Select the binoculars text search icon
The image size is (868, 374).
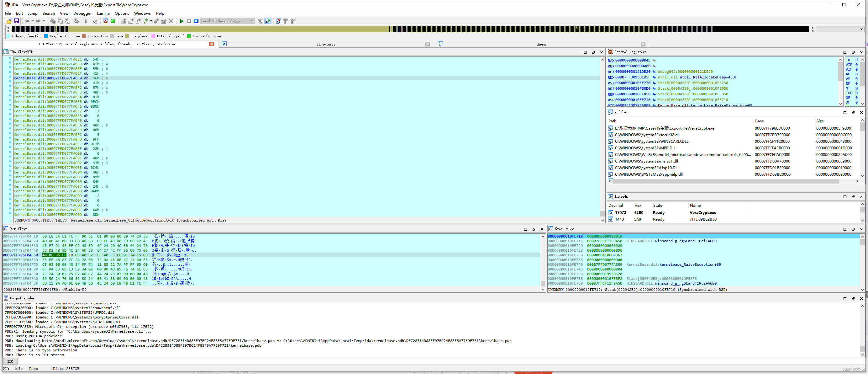tap(60, 21)
